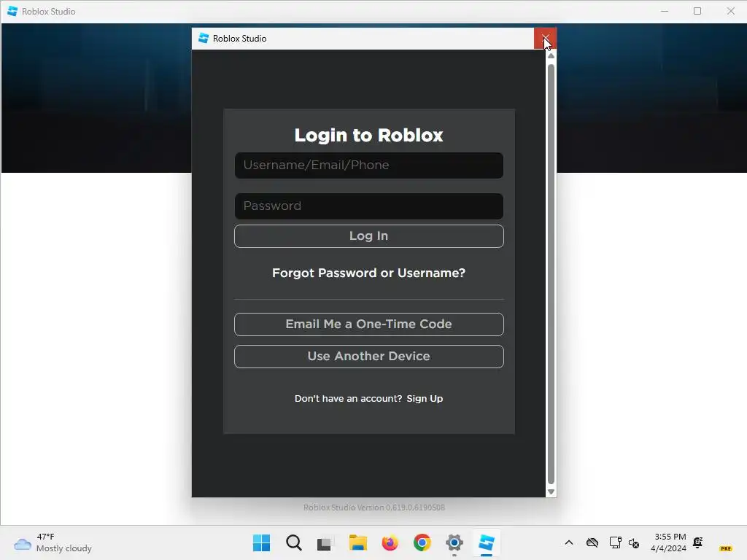This screenshot has height=560, width=747.
Task: Open Task View from taskbar
Action: 325,542
